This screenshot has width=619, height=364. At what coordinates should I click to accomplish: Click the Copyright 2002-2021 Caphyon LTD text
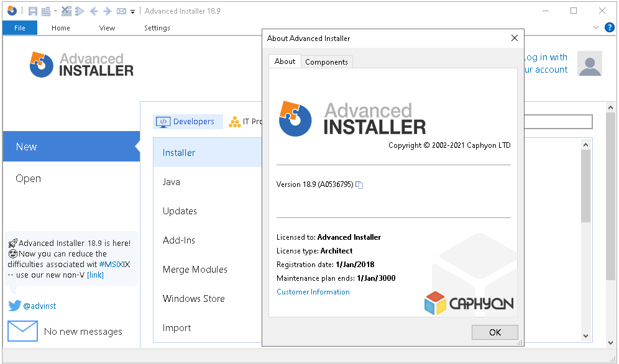(x=449, y=145)
